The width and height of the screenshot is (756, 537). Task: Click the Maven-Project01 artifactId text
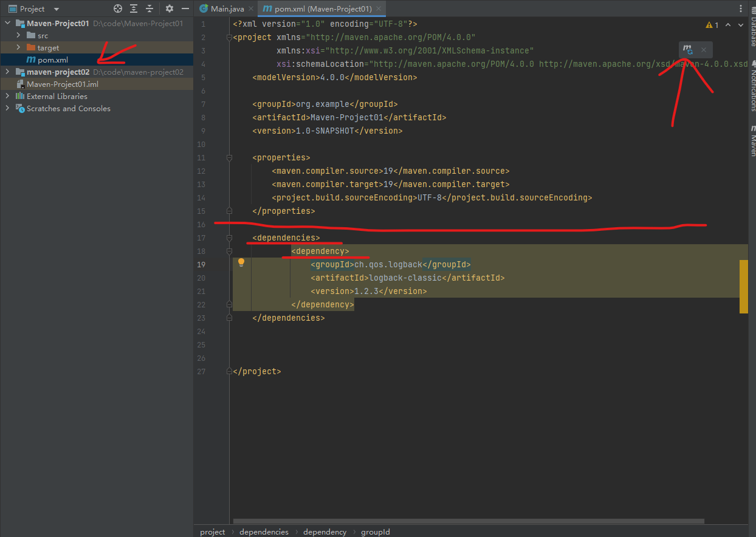[x=347, y=117]
